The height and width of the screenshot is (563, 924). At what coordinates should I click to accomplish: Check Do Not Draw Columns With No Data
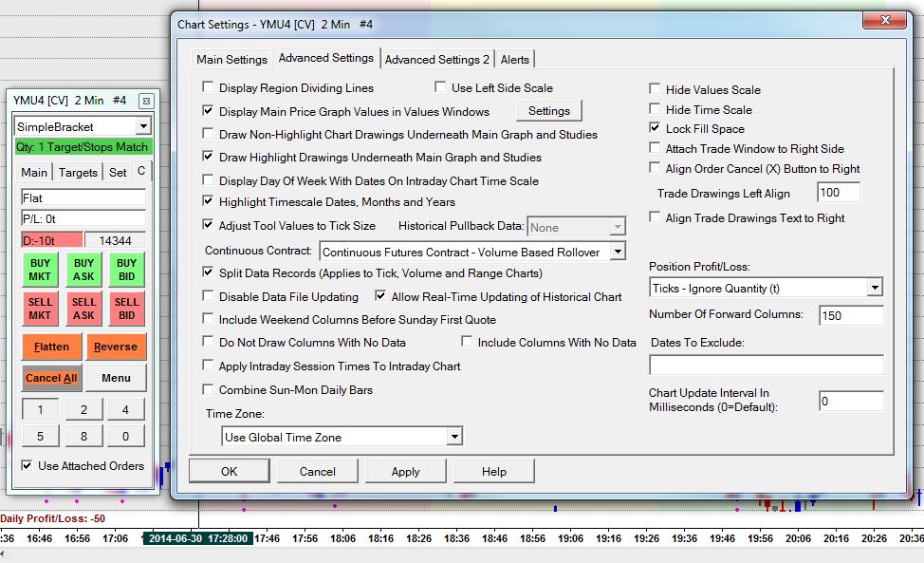208,342
